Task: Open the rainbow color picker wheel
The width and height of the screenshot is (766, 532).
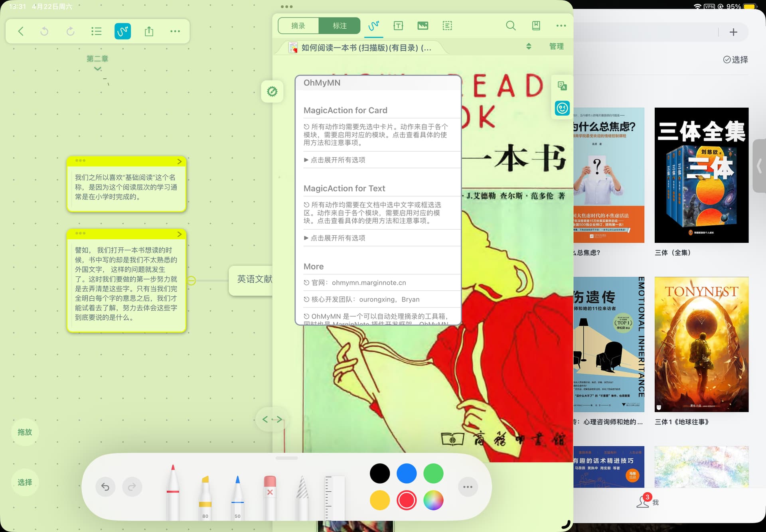Action: (x=433, y=500)
